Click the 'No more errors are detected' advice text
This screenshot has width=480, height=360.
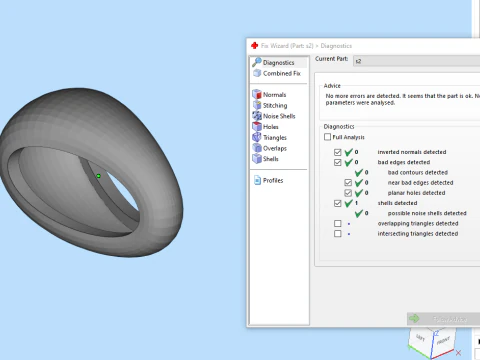[x=402, y=99]
